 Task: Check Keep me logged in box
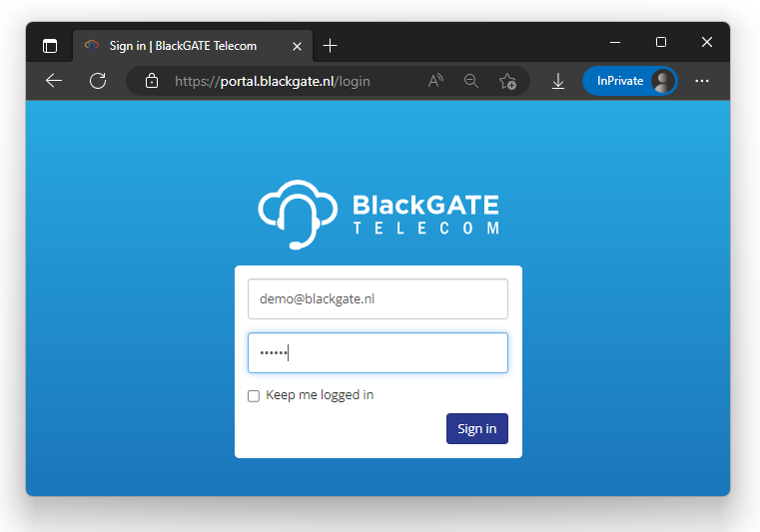pos(254,396)
